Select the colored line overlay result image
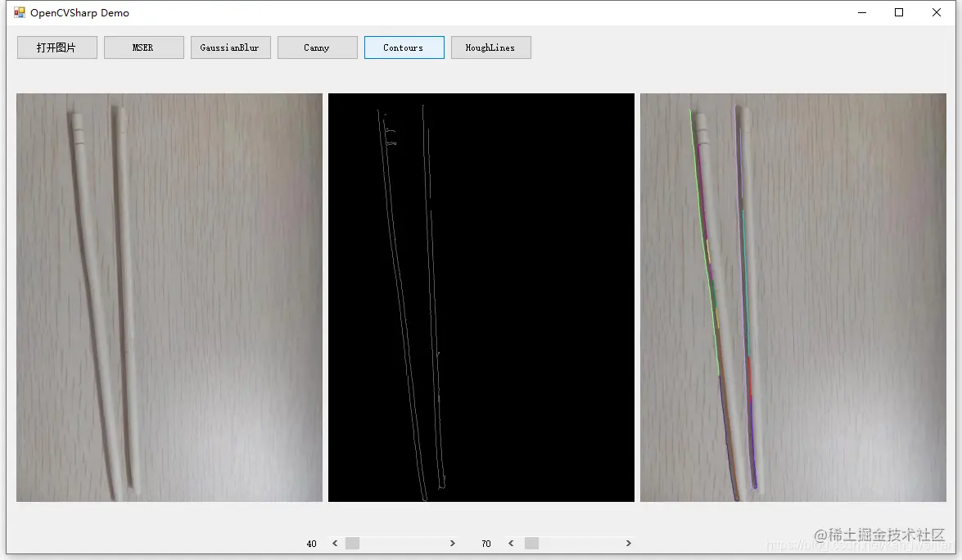 click(793, 297)
